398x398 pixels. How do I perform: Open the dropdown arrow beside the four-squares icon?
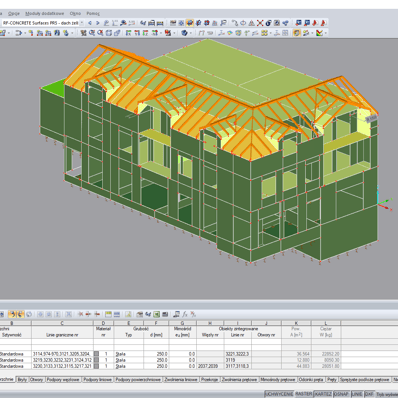[x=270, y=33]
